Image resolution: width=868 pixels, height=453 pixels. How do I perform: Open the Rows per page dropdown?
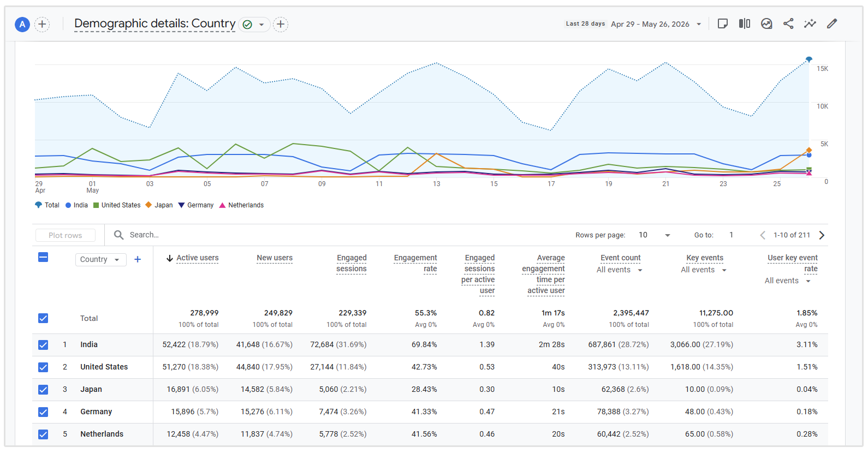(655, 235)
